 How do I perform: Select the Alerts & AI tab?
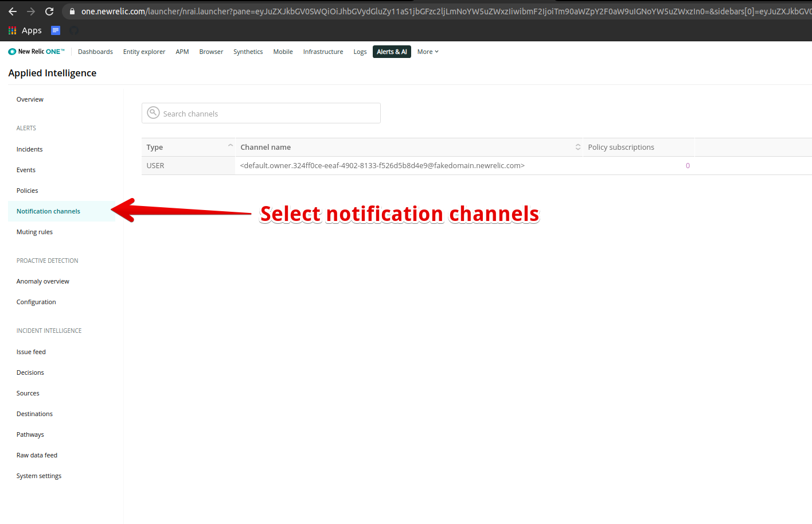[392, 52]
